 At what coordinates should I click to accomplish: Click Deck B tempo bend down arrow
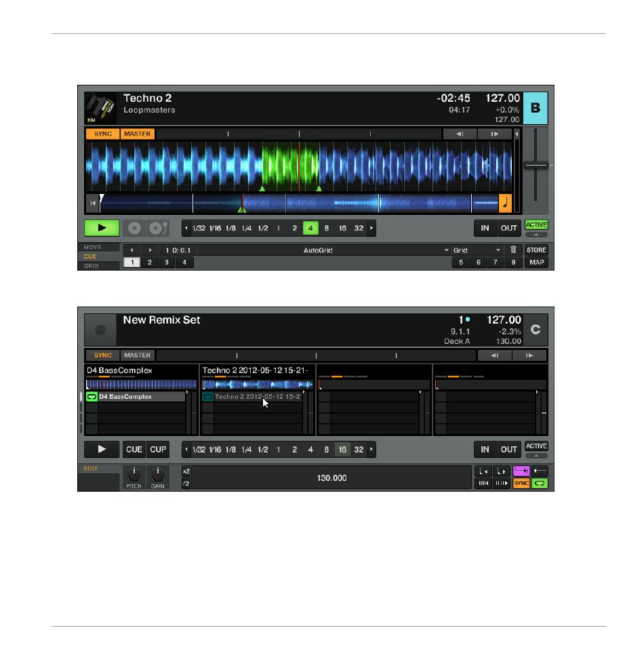[460, 134]
